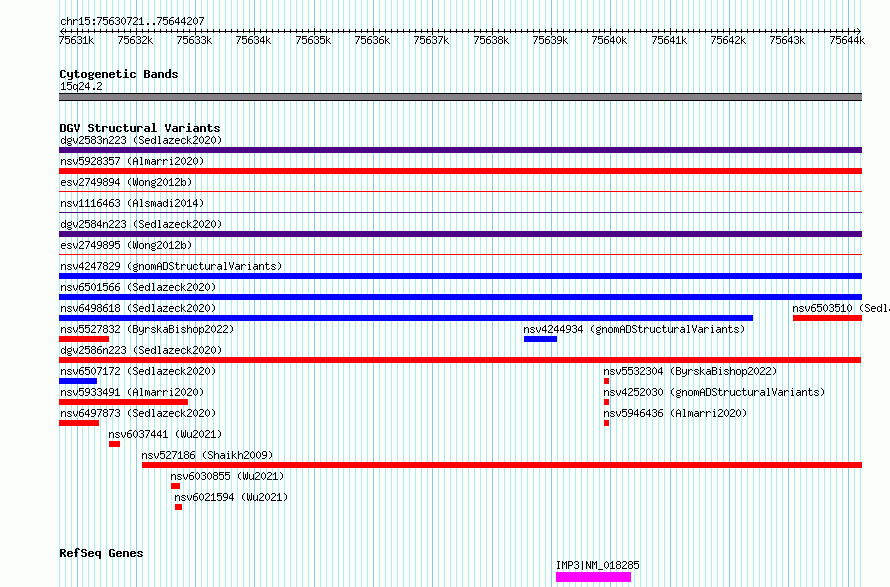Viewport: 890px width, 587px height.
Task: Select nsv5946436 (Almarri2020) label
Action: coord(675,413)
